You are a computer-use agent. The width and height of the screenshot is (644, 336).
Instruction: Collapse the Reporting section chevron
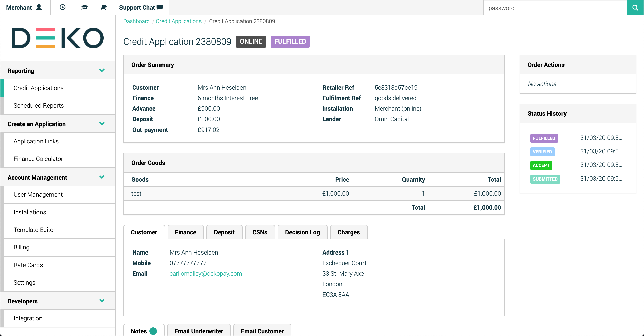[102, 70]
